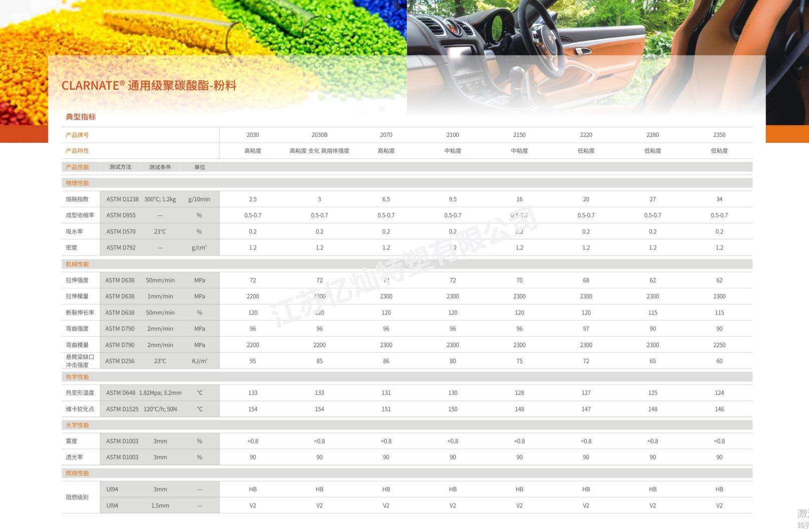This screenshot has height=532, width=809.
Task: Select the "产品性能" header cell
Action: pos(77,167)
